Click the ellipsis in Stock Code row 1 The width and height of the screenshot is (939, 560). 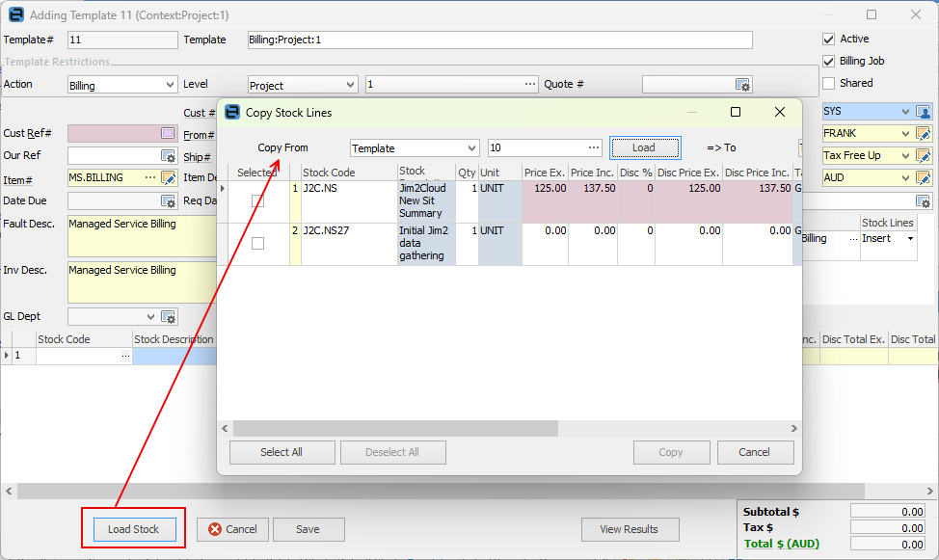(x=125, y=356)
